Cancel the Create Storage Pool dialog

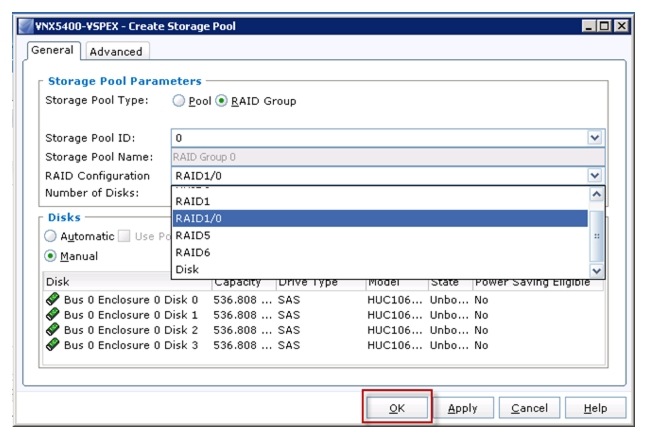point(529,408)
